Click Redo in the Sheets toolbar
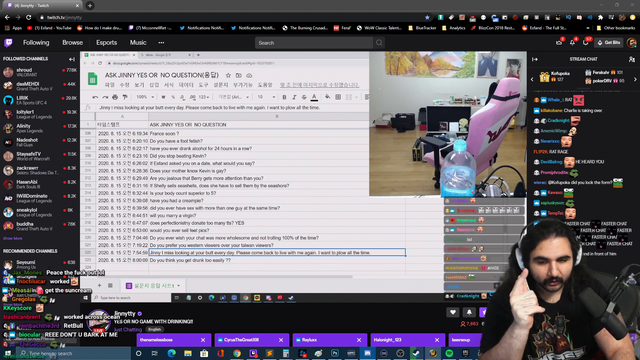This screenshot has height=360, width=640. 105,97
